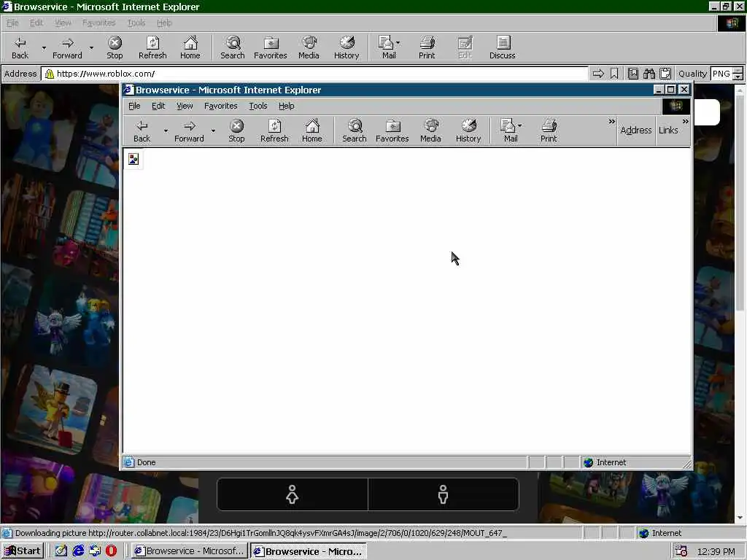Open Tools menu in the inner window
The image size is (747, 560).
[258, 106]
